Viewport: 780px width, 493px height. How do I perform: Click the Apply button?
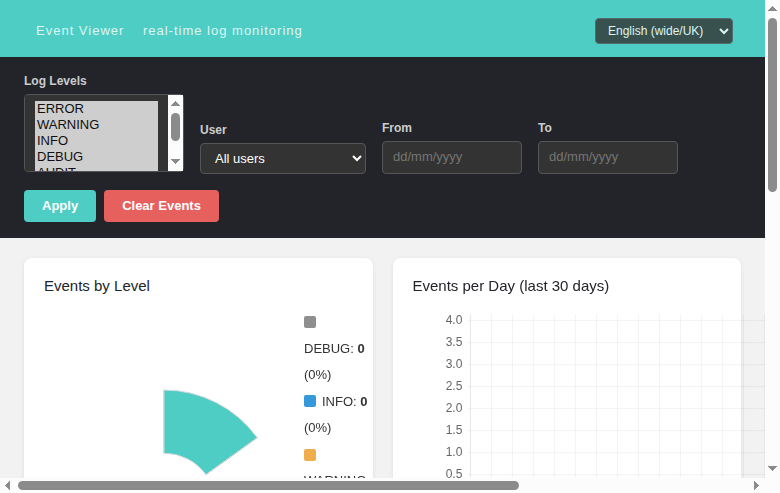pyautogui.click(x=60, y=206)
